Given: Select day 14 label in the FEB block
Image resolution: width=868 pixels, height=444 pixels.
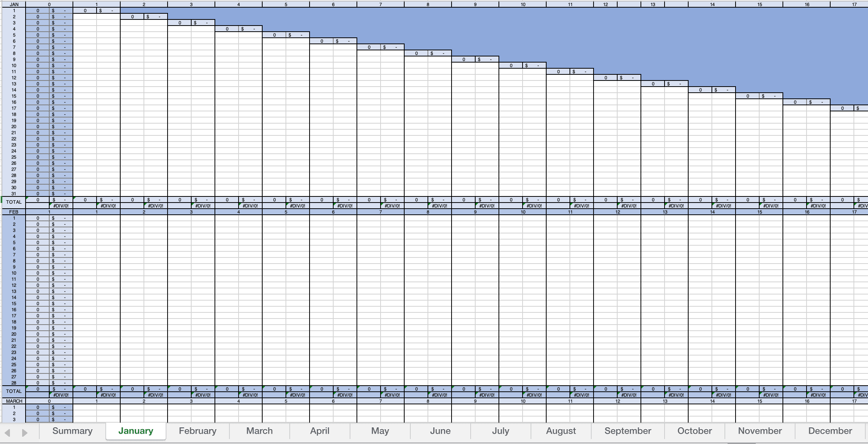Looking at the screenshot, I should [x=14, y=298].
